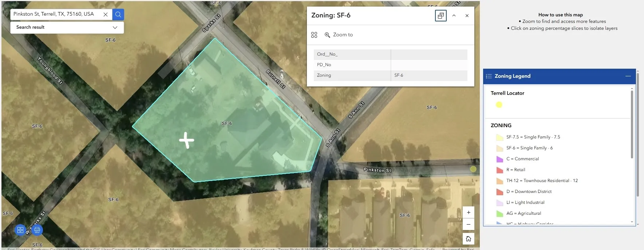644x250 pixels.
Task: Click the SF-7.5 Single Family swatch
Action: tap(500, 137)
